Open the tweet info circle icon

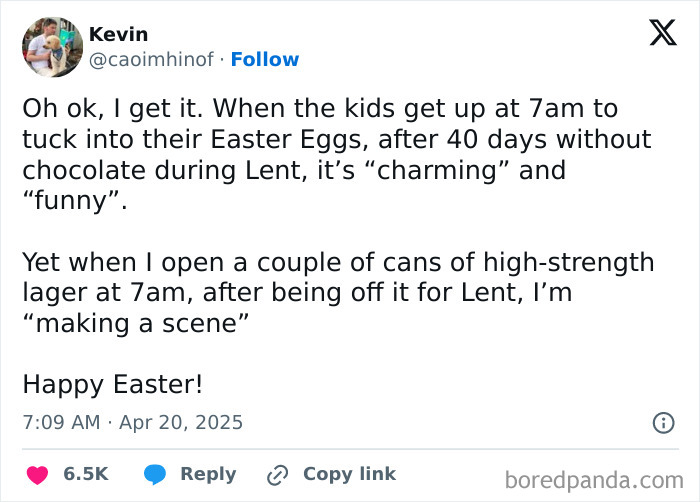coord(663,423)
